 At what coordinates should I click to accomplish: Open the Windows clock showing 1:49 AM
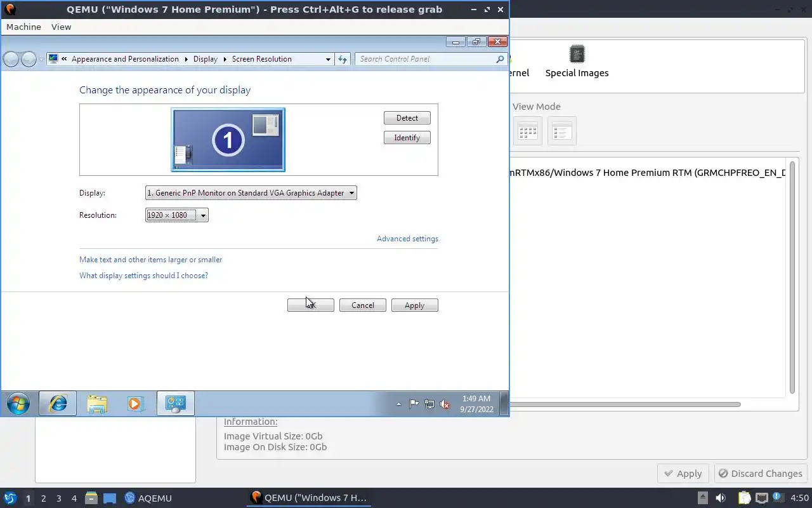click(x=476, y=404)
